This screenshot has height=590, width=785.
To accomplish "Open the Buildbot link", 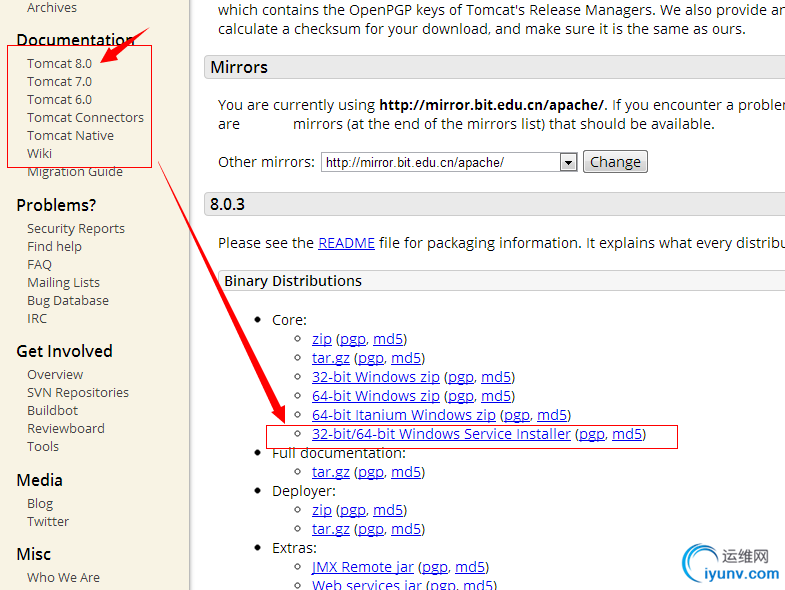I will click(53, 411).
